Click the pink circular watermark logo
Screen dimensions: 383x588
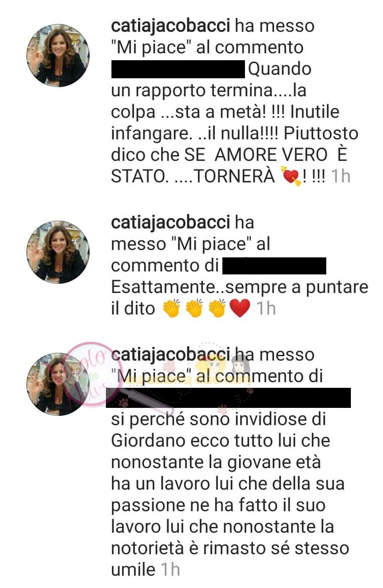[89, 374]
